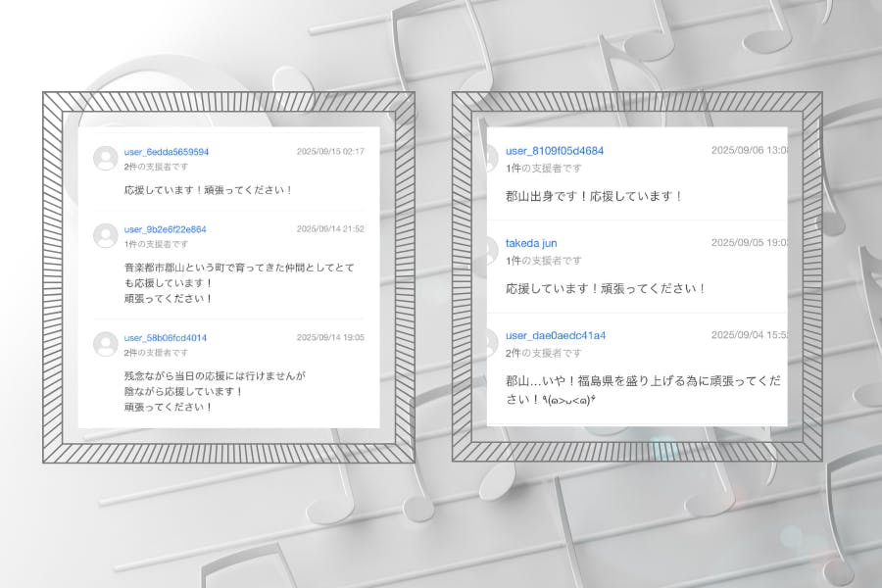Click the 2025/09/14 19:05 comment timestamp
Screen dimensions: 882x588
(x=330, y=338)
